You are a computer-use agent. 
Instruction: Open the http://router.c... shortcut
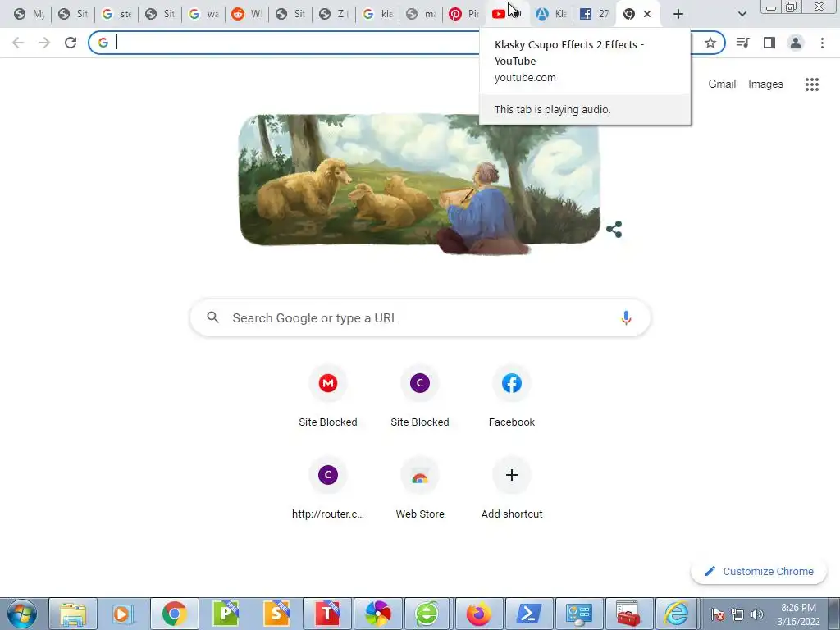tap(328, 489)
